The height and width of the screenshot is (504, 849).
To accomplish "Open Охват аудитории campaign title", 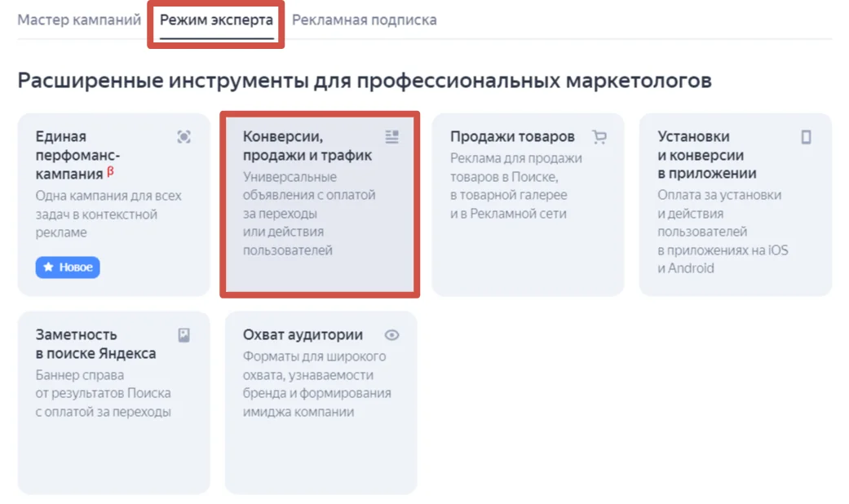I will [x=303, y=334].
